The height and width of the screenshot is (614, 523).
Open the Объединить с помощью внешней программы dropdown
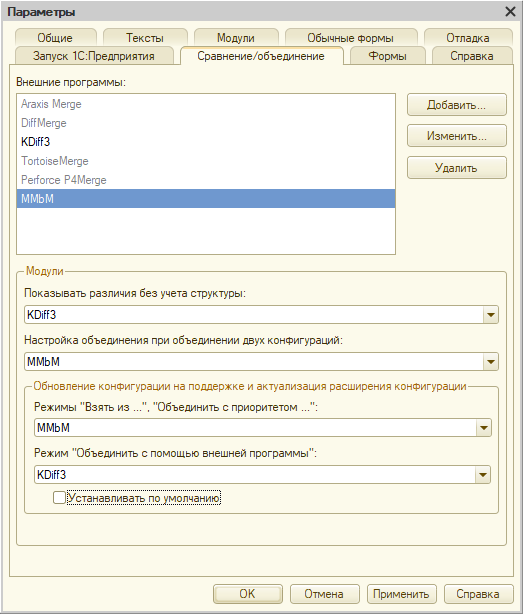[x=483, y=475]
